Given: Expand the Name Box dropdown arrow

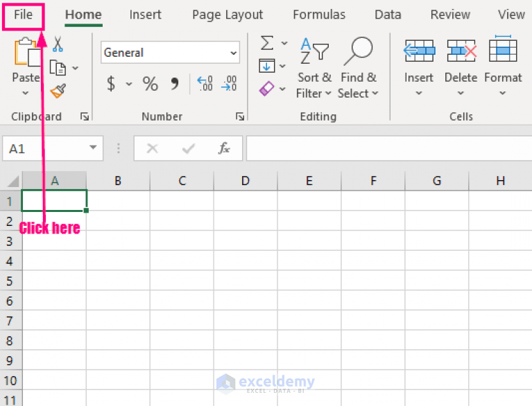Looking at the screenshot, I should pos(93,148).
